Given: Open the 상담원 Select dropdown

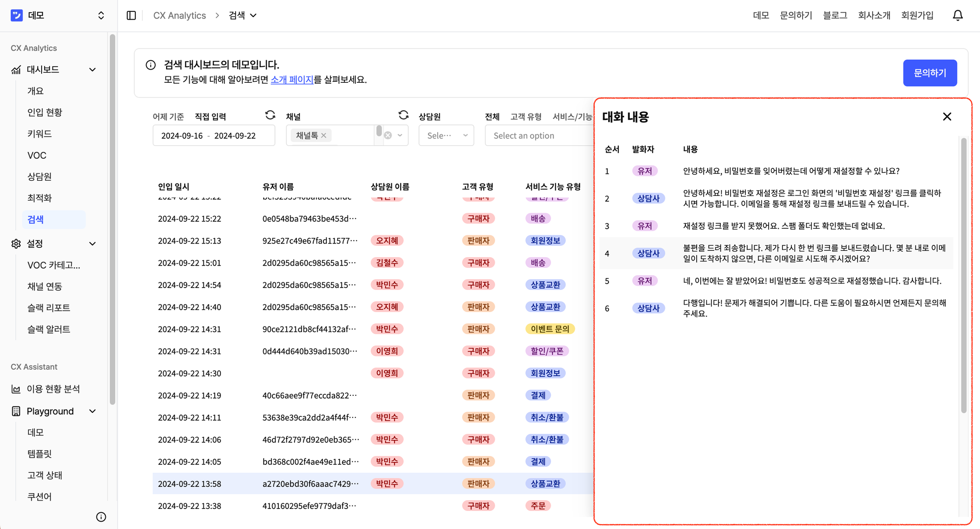Looking at the screenshot, I should 446,135.
